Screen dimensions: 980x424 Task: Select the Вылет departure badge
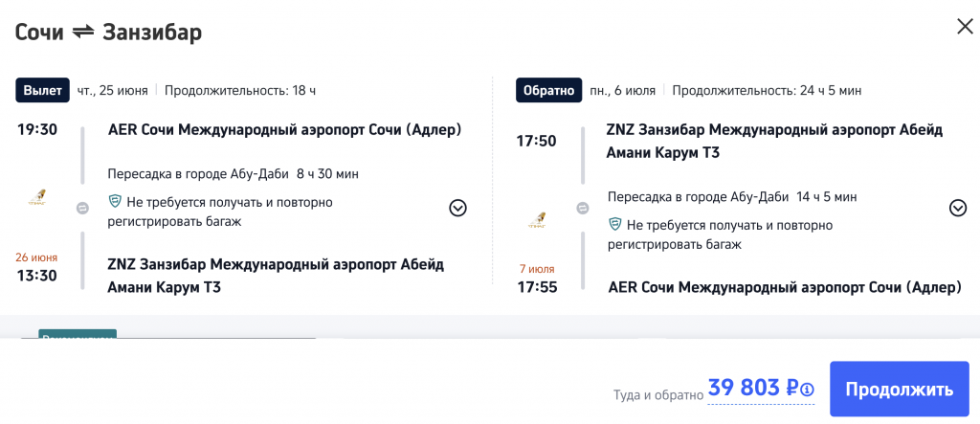pos(40,91)
